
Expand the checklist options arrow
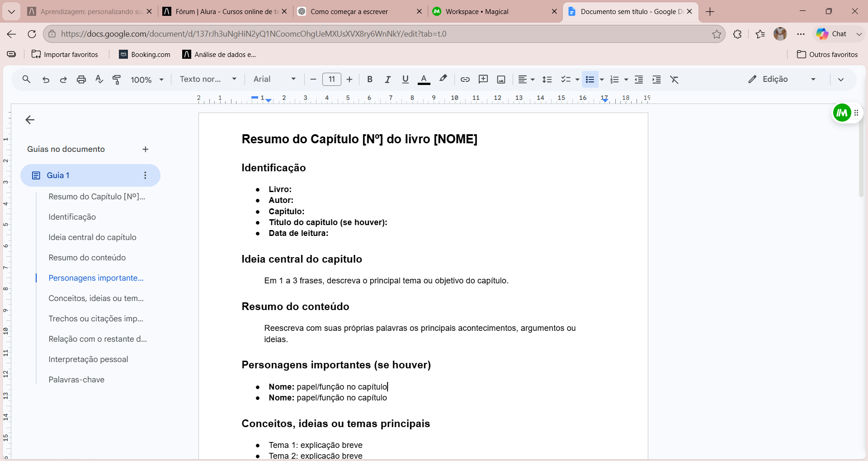577,80
